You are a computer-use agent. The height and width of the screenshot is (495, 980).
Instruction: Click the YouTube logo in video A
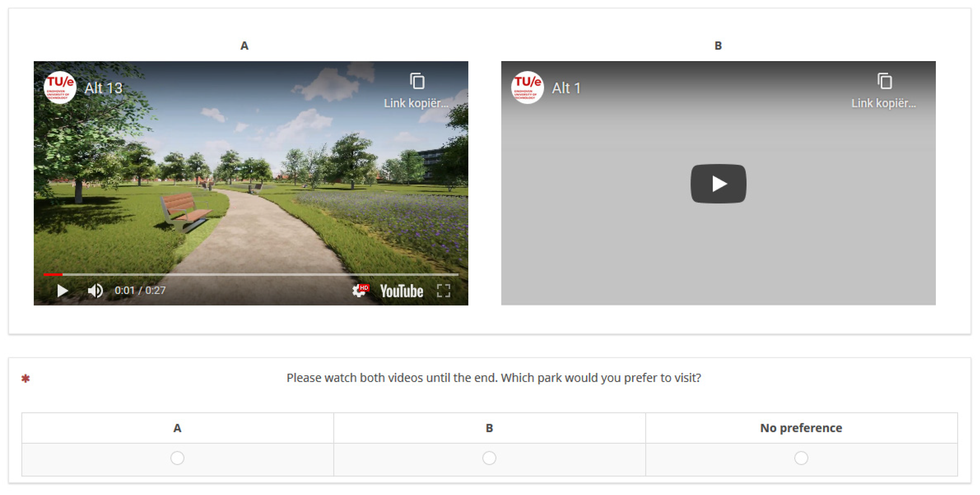pyautogui.click(x=401, y=291)
